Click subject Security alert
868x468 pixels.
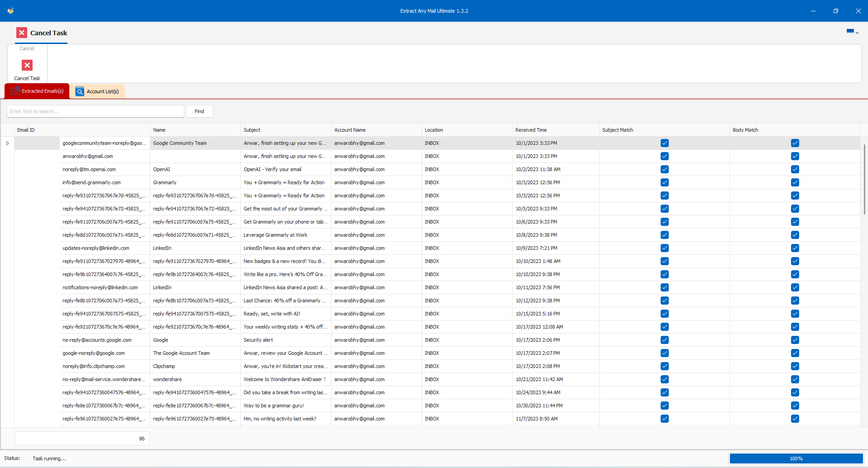point(259,340)
